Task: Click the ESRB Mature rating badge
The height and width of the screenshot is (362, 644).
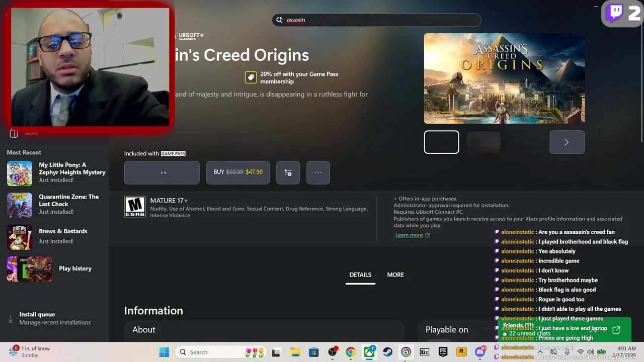Action: pyautogui.click(x=135, y=207)
